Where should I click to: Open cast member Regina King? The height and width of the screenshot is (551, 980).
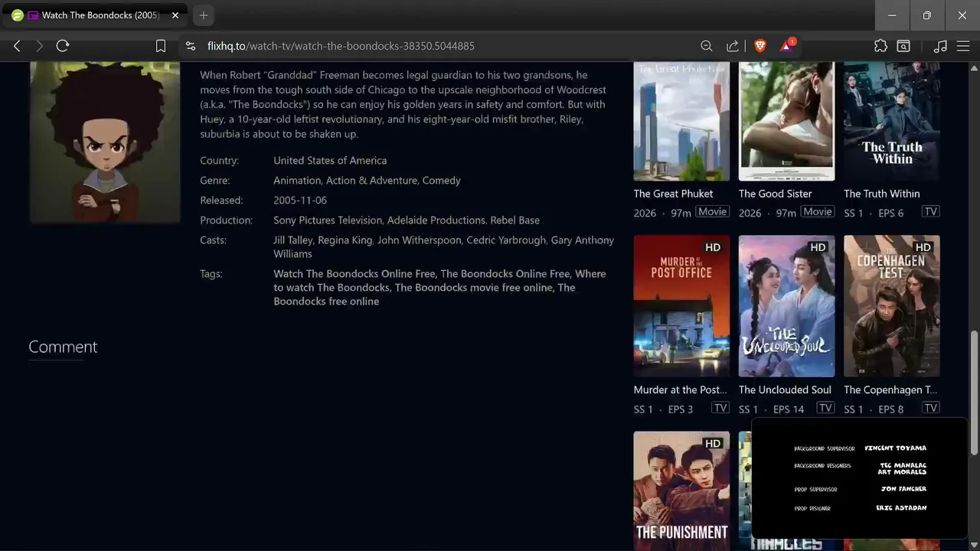pos(345,240)
